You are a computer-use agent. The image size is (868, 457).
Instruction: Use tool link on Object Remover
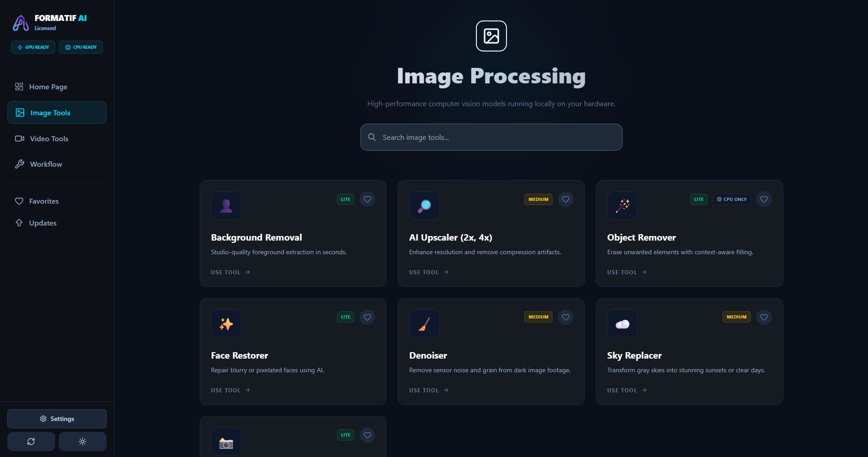pyautogui.click(x=627, y=272)
